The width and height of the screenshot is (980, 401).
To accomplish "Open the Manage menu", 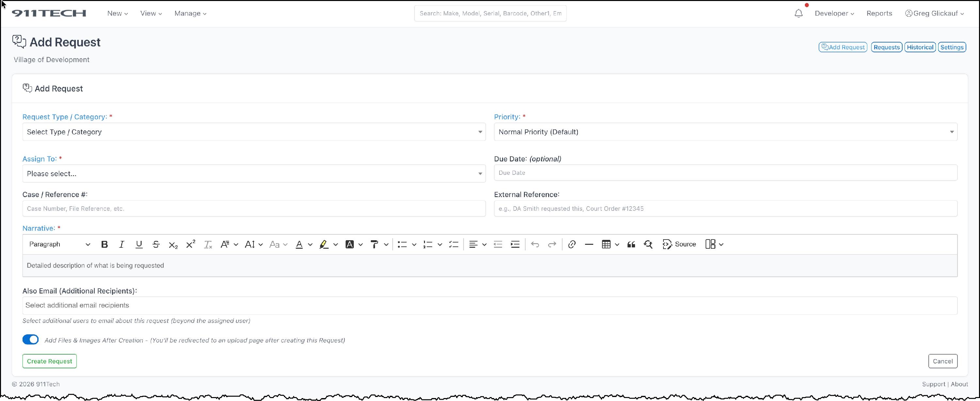I will point(190,13).
